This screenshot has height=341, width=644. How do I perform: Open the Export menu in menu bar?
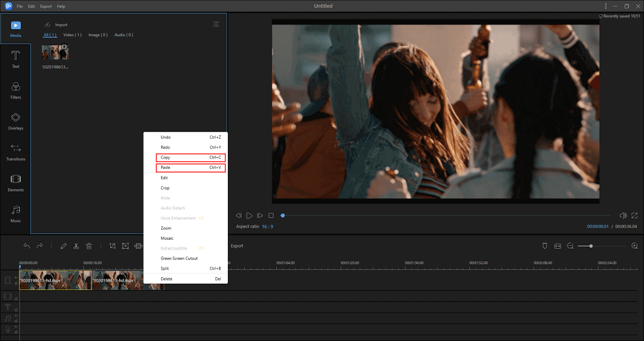pyautogui.click(x=46, y=6)
